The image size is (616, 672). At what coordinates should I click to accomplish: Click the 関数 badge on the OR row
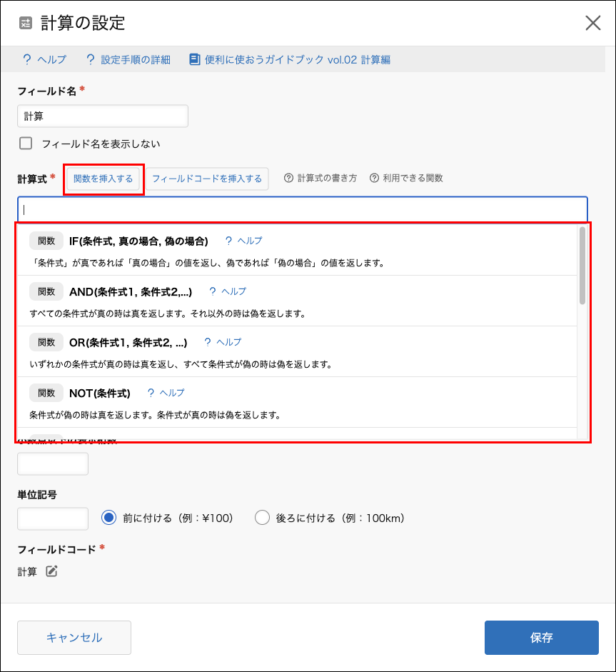46,342
